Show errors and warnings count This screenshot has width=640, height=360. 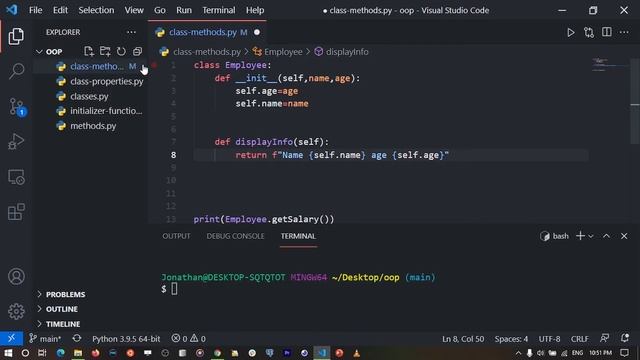(189, 338)
